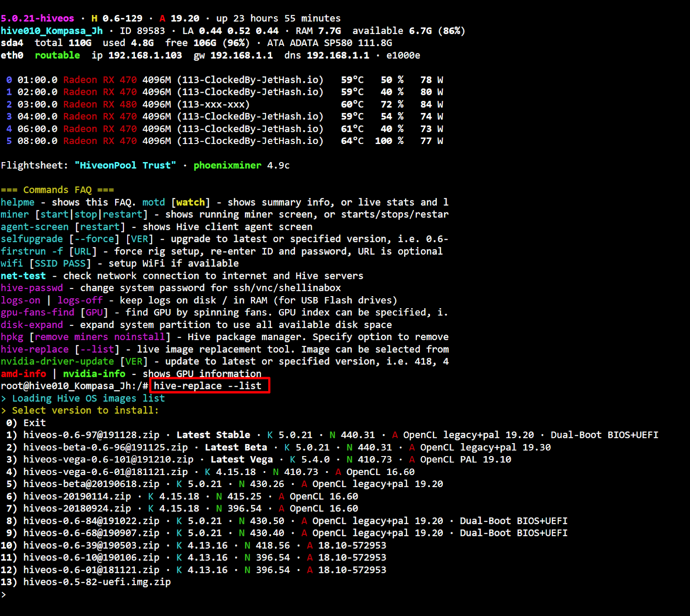Select the Latest Stable hiveos-0.6-97 image
This screenshot has width=690, height=616.
91,435
